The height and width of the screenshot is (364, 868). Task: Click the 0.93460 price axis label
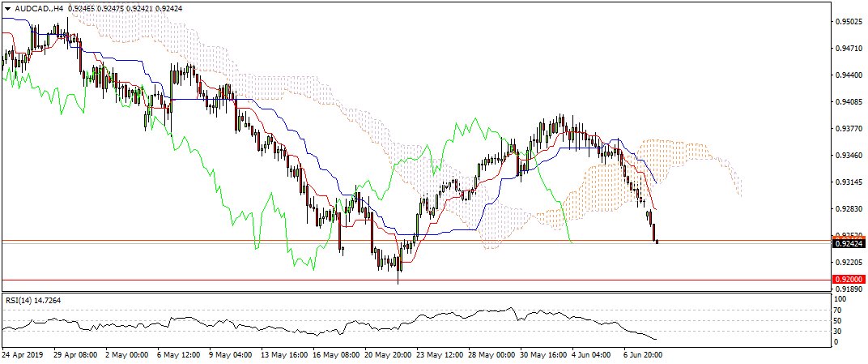tap(848, 155)
